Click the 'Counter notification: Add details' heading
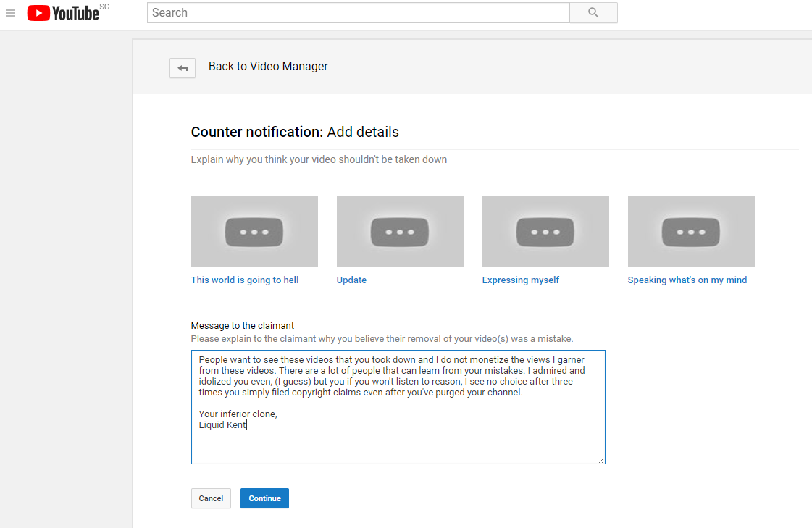The image size is (812, 528). pos(295,132)
